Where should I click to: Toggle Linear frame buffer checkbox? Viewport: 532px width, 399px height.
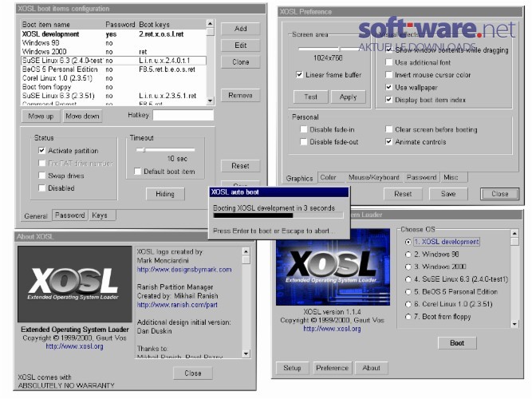click(x=299, y=75)
